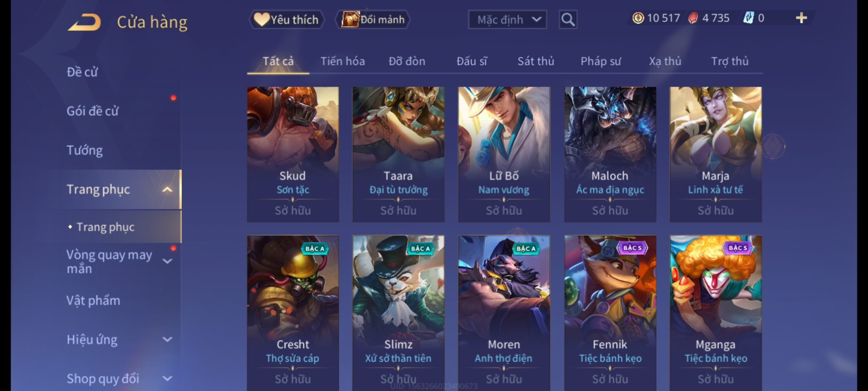
Task: Tap the red ruby currency icon
Action: tap(693, 18)
